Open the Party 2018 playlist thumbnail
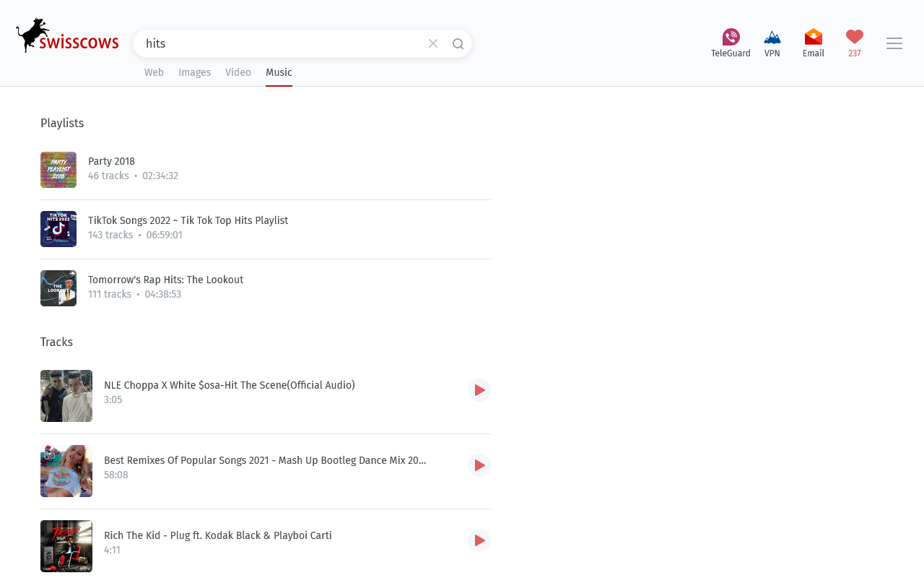The image size is (924, 578). [x=58, y=170]
